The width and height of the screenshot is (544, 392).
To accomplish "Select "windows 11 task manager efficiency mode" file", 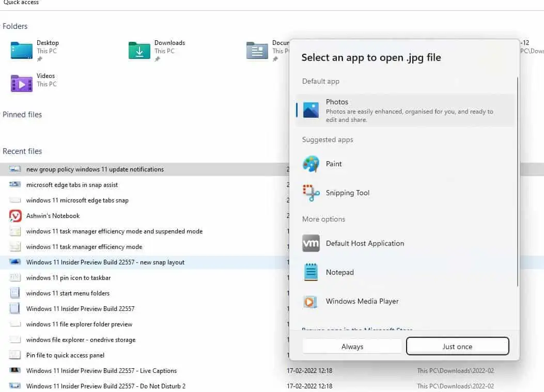I will click(x=84, y=247).
